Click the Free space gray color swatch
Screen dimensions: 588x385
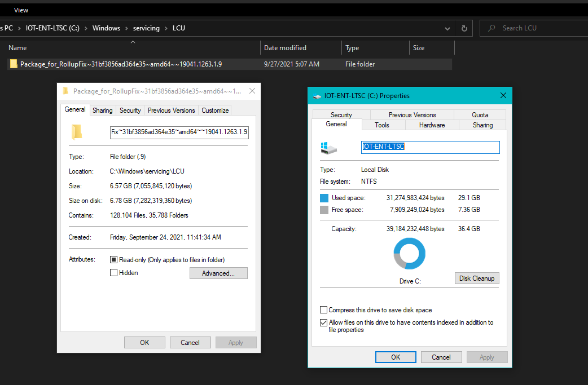coord(324,210)
